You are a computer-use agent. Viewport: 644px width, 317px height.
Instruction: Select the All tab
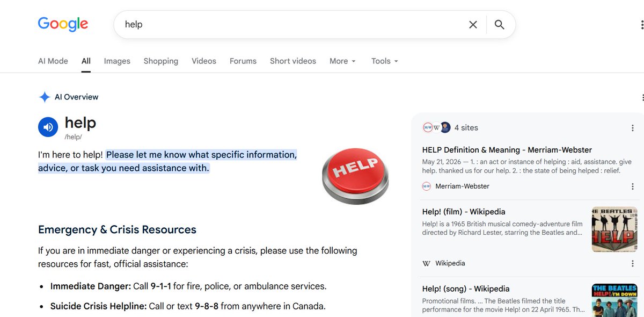pyautogui.click(x=86, y=61)
